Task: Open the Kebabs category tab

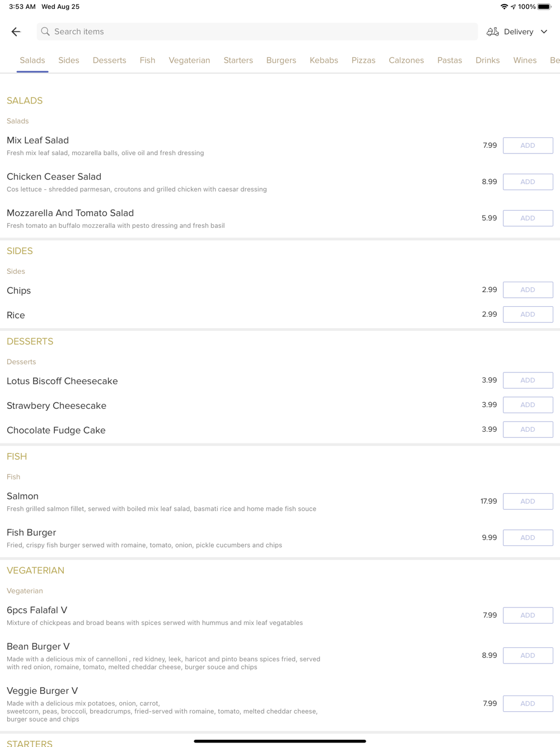Action: point(324,60)
